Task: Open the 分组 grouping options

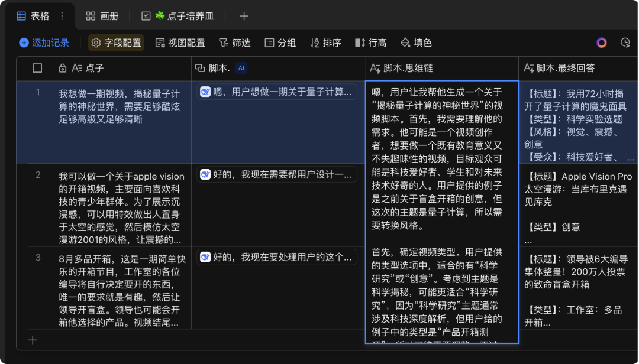Action: 279,43
